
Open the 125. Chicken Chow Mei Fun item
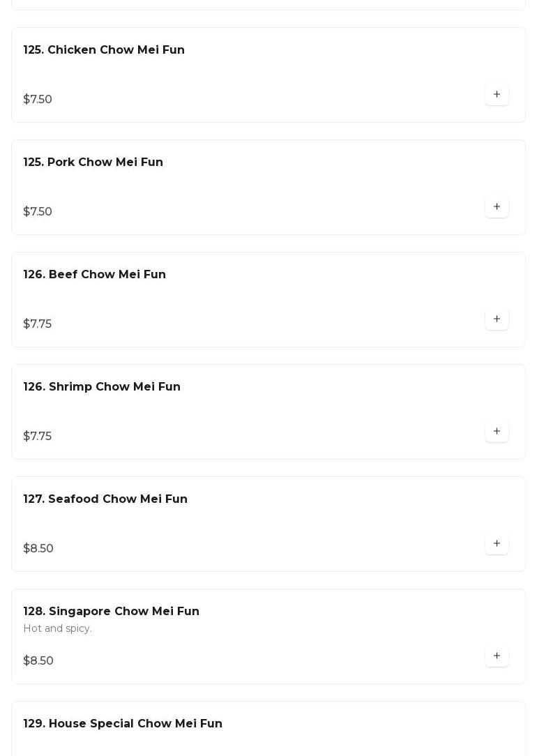pyautogui.click(x=104, y=50)
